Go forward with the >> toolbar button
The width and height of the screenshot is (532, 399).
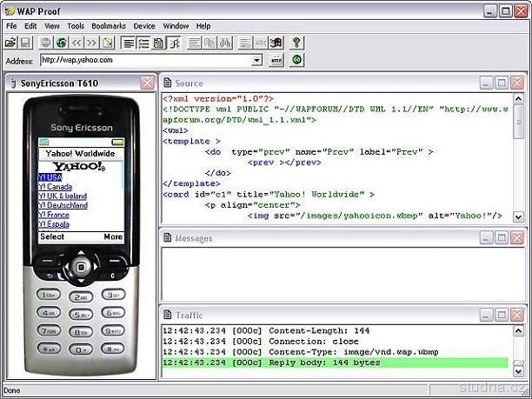(92, 43)
